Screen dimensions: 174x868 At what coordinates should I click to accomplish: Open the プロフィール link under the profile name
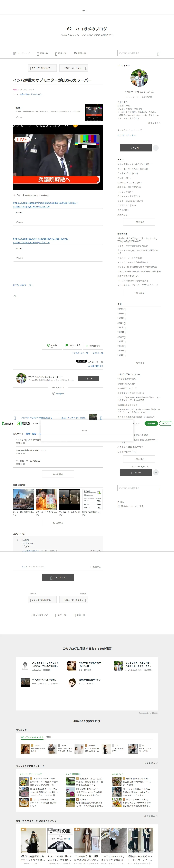(x=132, y=97)
